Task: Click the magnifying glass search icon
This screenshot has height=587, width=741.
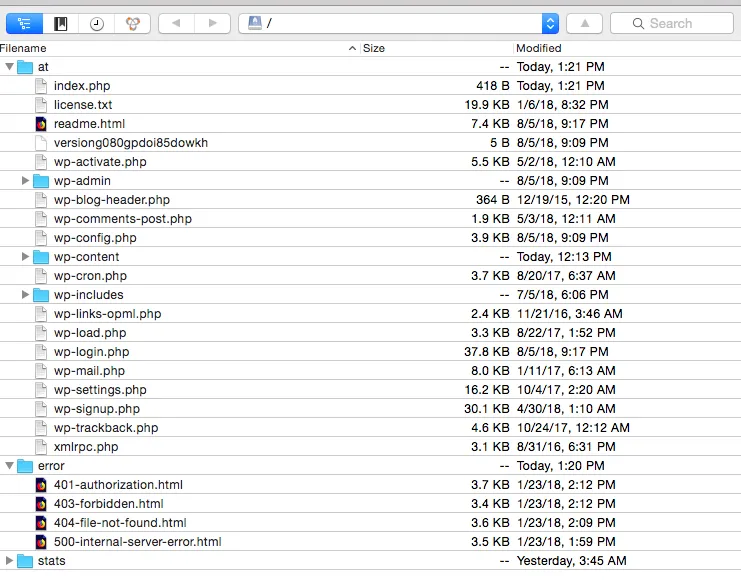Action: coord(638,24)
